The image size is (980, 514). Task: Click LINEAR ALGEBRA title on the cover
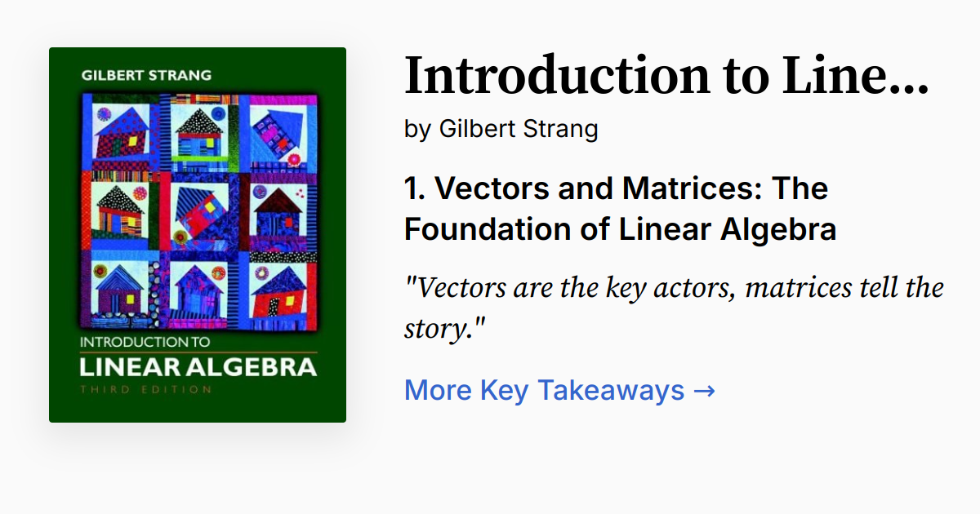[x=198, y=366]
